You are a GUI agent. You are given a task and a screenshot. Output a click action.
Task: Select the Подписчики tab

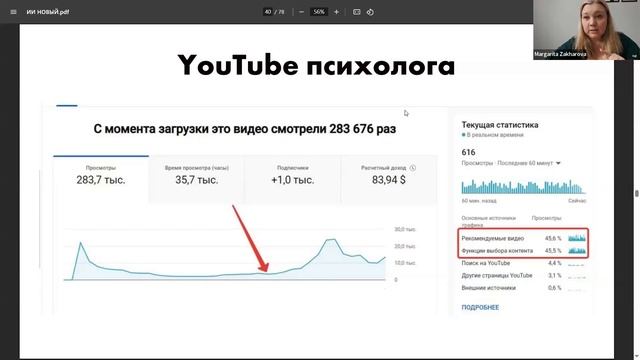click(x=293, y=179)
